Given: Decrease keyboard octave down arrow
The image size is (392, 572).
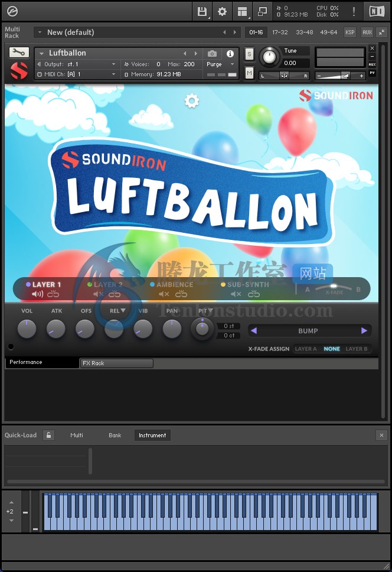Looking at the screenshot, I should click(x=11, y=521).
